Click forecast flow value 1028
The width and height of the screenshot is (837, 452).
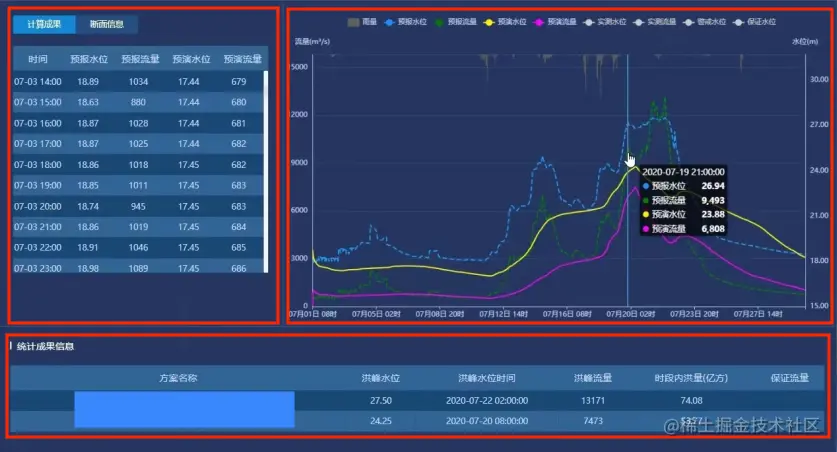click(x=138, y=123)
